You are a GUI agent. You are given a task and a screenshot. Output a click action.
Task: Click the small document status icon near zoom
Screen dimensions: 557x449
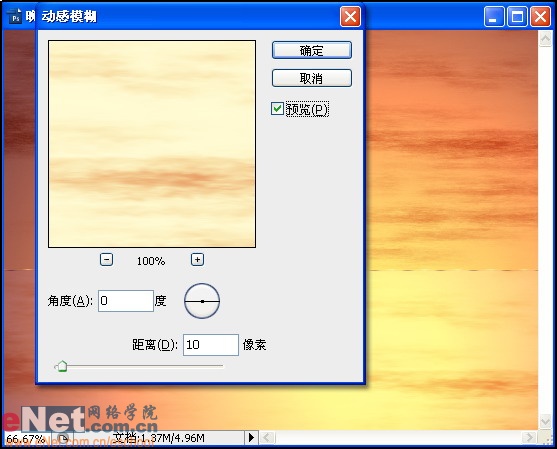point(64,438)
